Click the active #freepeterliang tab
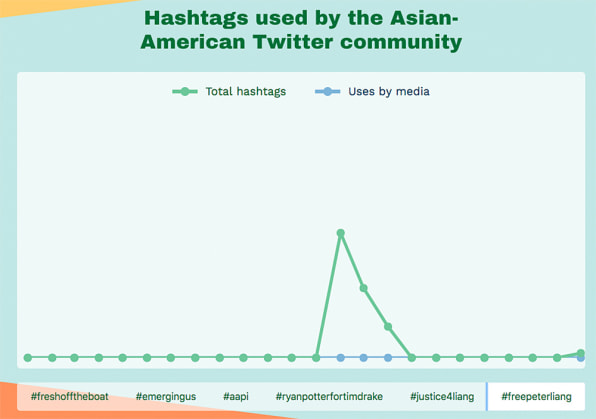Viewport: 596px width, 419px height. [536, 397]
